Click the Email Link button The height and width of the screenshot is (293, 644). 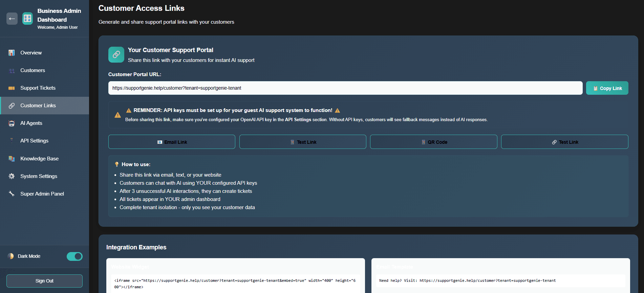(x=172, y=142)
